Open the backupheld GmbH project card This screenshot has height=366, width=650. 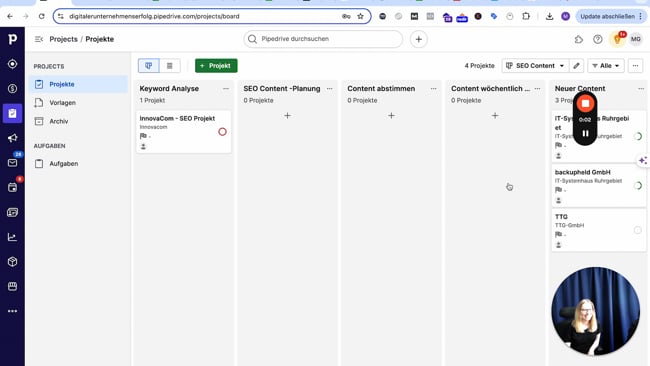[x=599, y=186]
